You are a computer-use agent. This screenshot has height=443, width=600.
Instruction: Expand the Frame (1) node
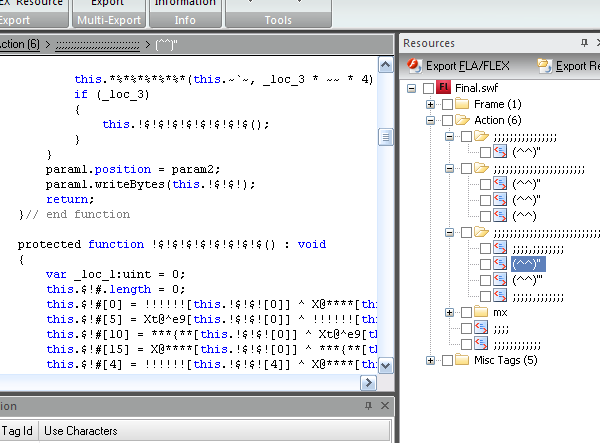(x=430, y=104)
